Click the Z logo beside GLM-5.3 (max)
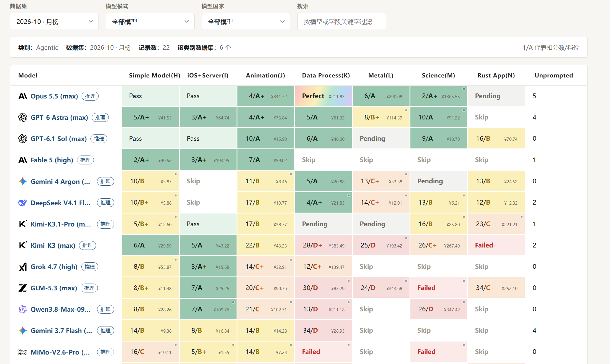This screenshot has width=610, height=364. 23,288
